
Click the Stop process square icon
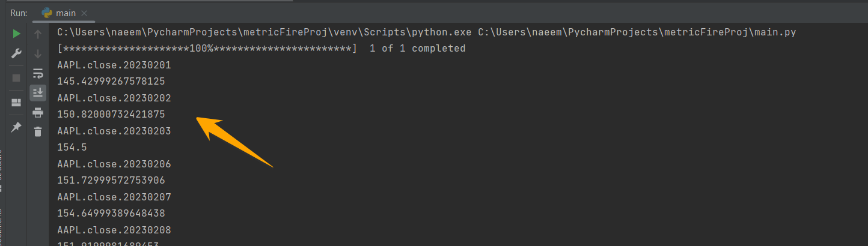[x=17, y=78]
